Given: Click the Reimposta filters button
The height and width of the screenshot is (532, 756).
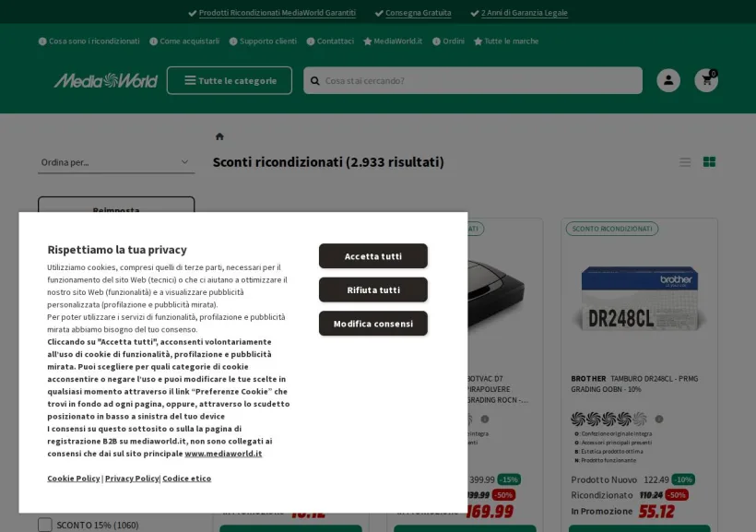Looking at the screenshot, I should (116, 205).
